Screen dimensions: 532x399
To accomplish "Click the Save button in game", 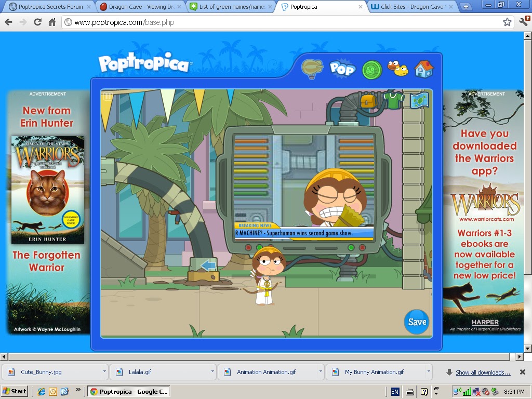I will (417, 322).
